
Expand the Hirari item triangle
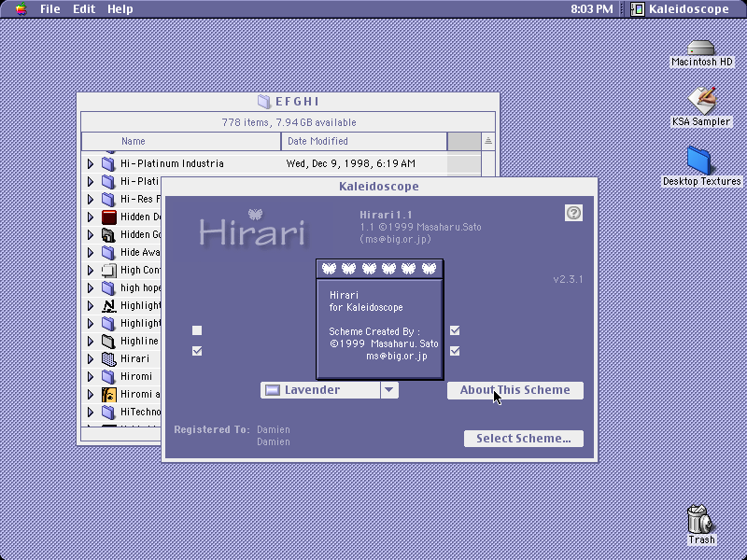90,358
